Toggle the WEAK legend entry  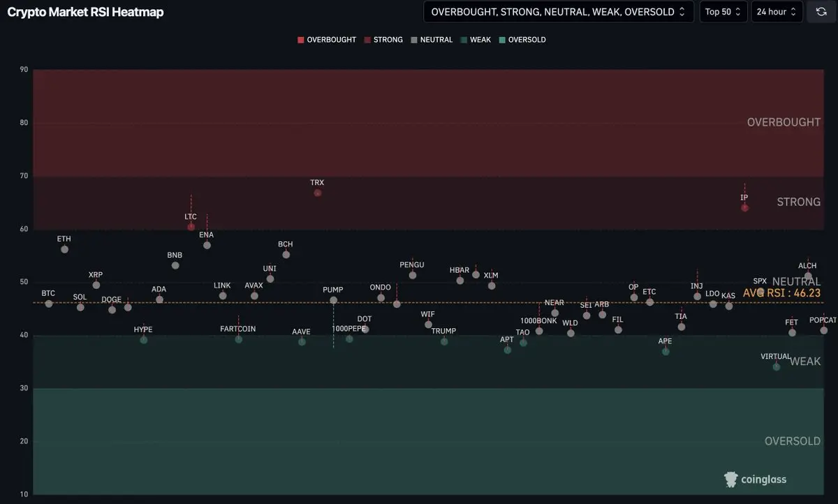tap(476, 40)
